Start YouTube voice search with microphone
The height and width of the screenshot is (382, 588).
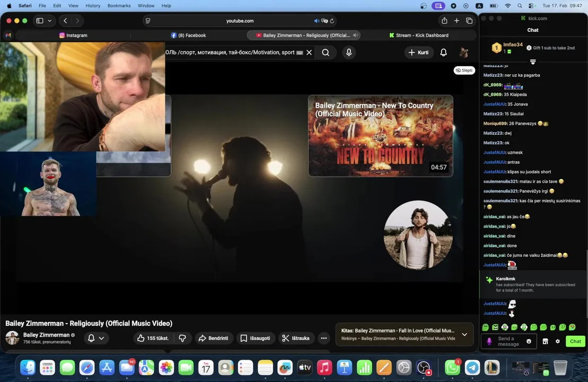pyautogui.click(x=349, y=53)
